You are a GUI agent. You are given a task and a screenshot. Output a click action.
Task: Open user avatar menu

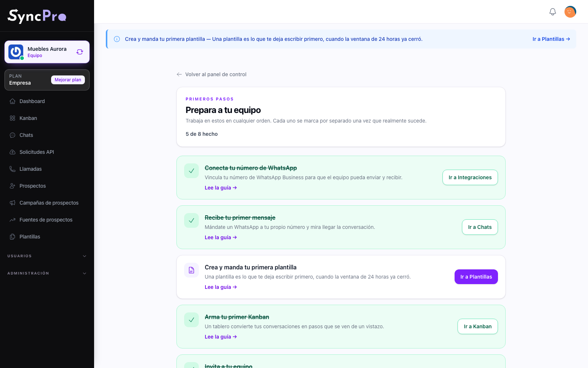click(570, 12)
